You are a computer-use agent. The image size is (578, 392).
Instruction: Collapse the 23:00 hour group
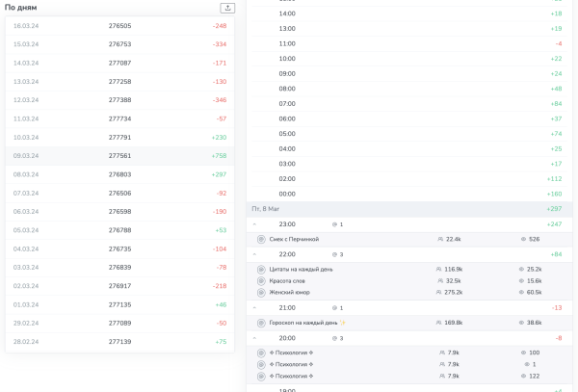coord(254,223)
